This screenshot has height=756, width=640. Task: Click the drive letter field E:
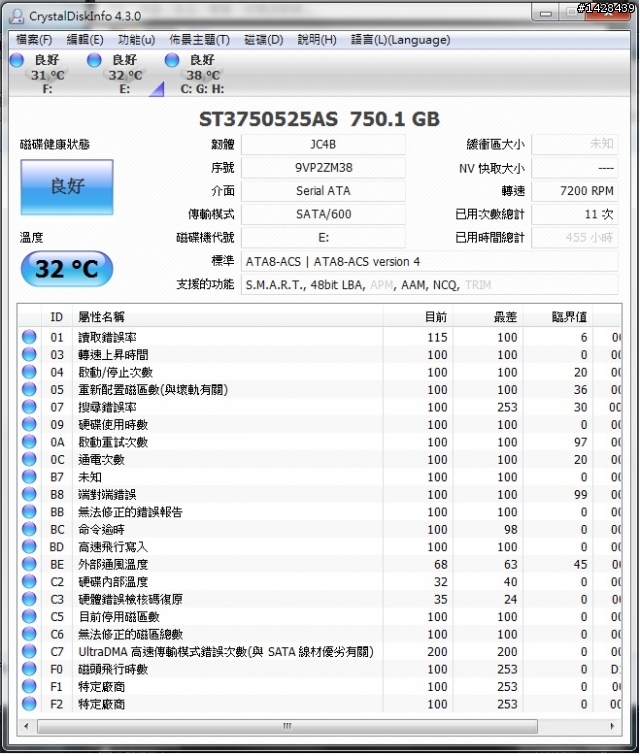pyautogui.click(x=323, y=237)
